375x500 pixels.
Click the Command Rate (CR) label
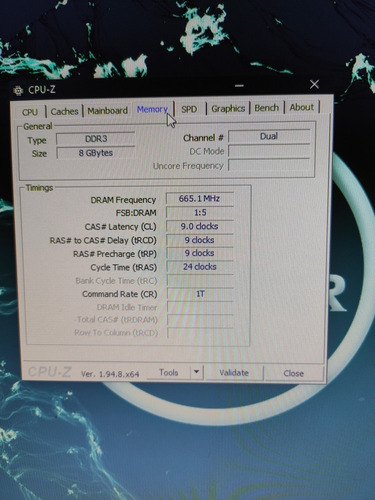pyautogui.click(x=119, y=294)
